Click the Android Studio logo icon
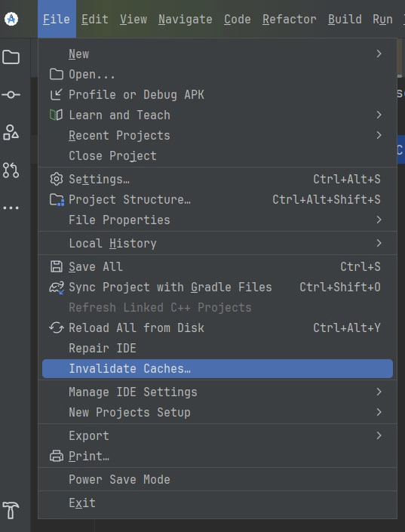This screenshot has width=405, height=532. [x=11, y=19]
